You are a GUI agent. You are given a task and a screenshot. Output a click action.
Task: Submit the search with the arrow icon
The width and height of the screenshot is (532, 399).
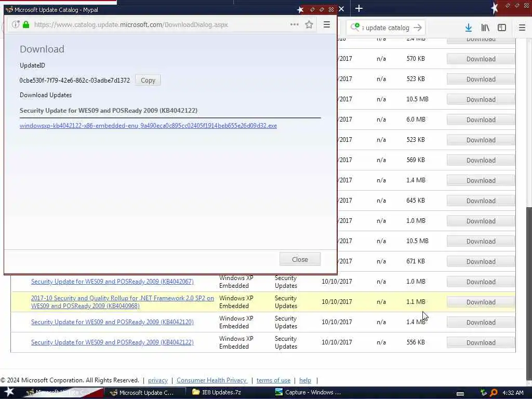418,28
